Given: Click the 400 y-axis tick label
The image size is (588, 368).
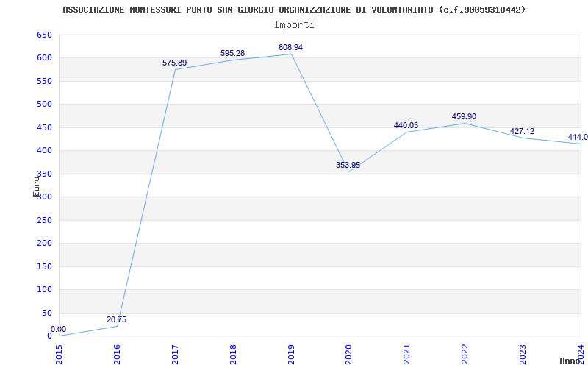Looking at the screenshot, I should [x=44, y=151].
